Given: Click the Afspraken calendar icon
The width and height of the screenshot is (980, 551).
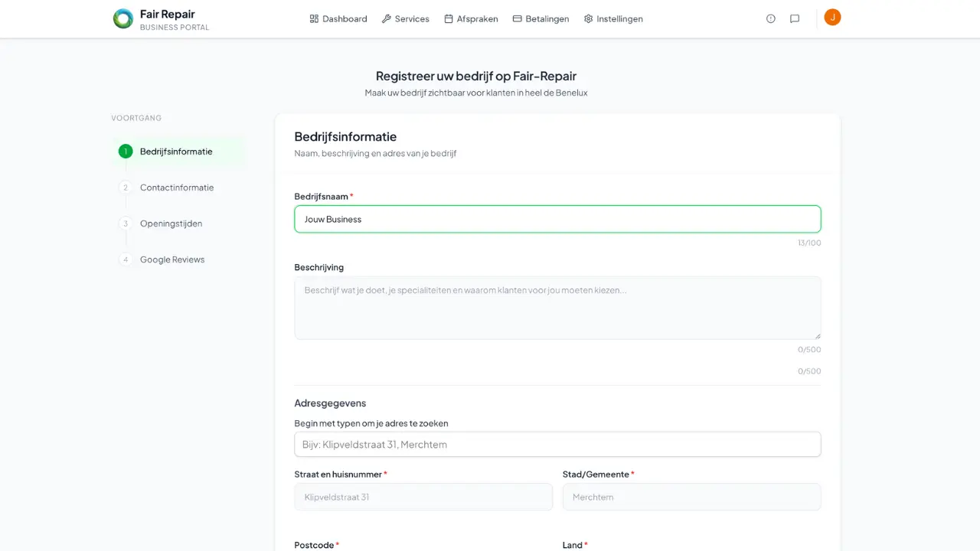Looking at the screenshot, I should point(449,19).
